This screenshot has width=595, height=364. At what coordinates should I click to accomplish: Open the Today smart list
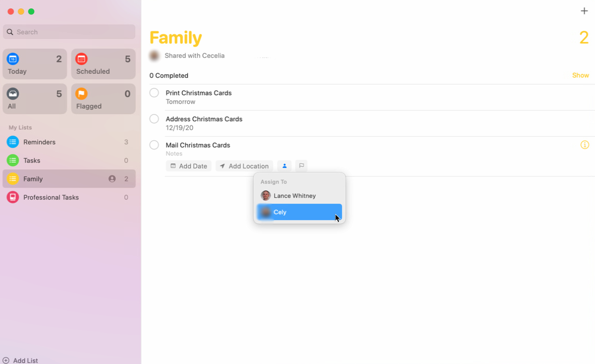click(x=35, y=65)
